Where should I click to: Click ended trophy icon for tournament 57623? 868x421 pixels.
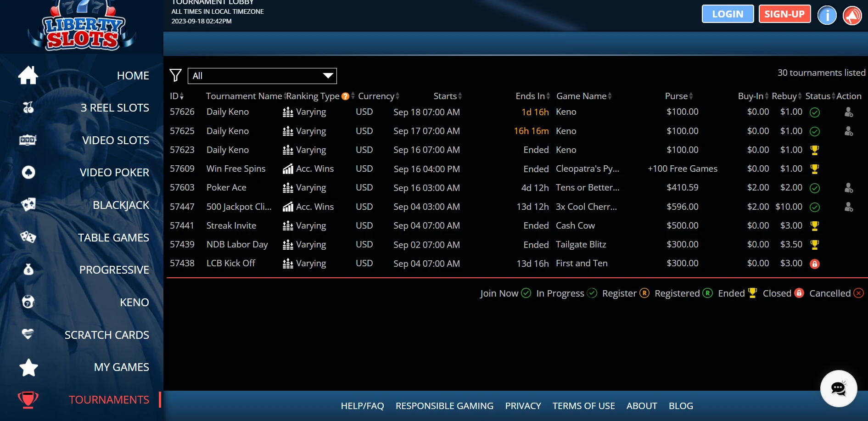coord(815,150)
